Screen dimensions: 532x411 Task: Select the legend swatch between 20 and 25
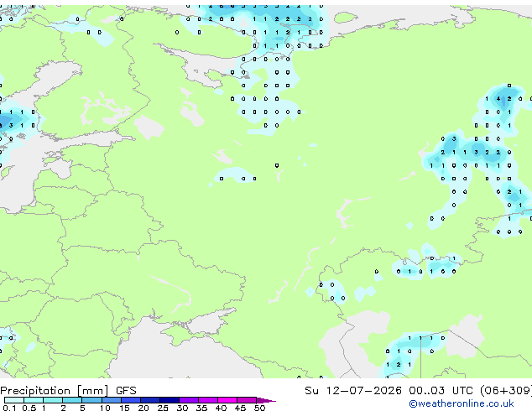coord(150,400)
